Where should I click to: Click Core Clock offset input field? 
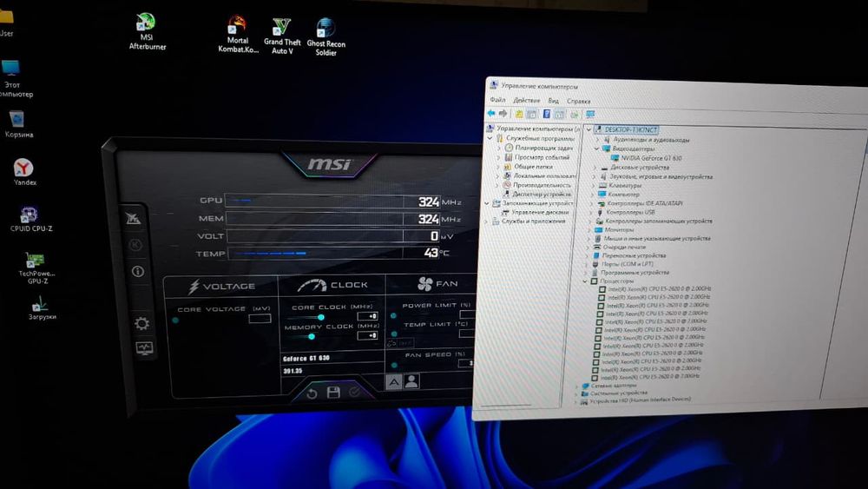(x=367, y=316)
